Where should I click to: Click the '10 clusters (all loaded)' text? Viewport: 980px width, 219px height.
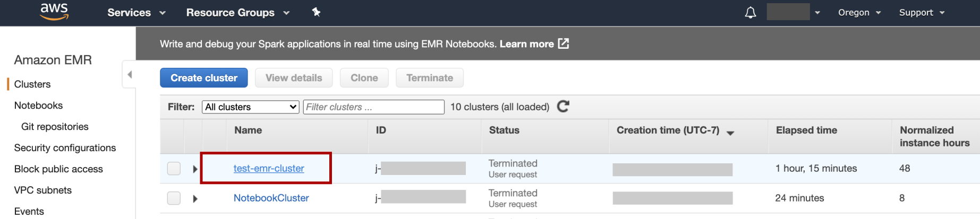tap(500, 107)
